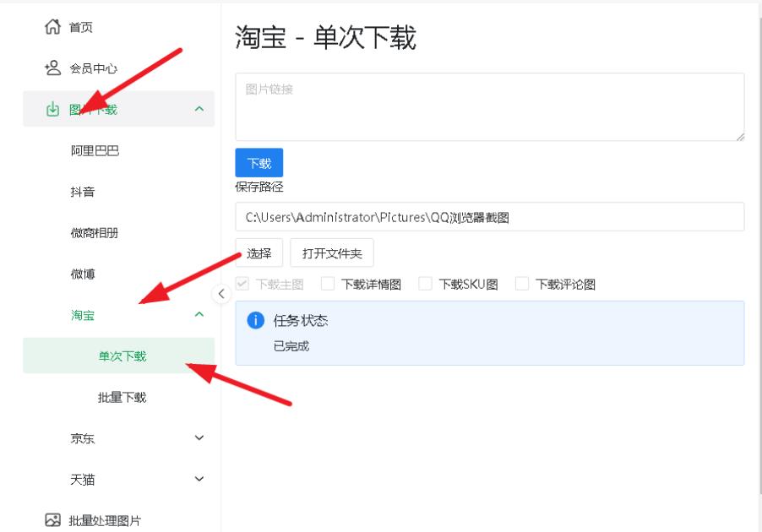This screenshot has height=532, width=762.
Task: Open the 天猫 menu item
Action: click(x=118, y=480)
